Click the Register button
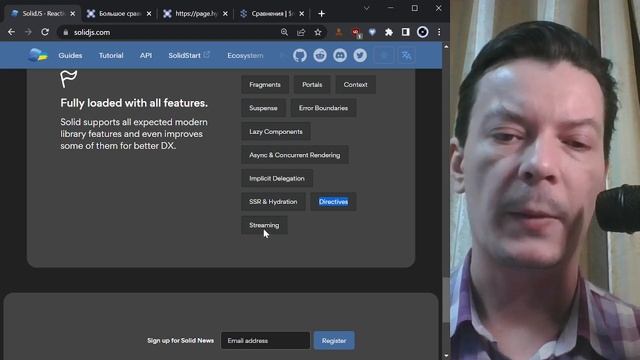Viewport: 640px width, 360px height. click(x=334, y=340)
